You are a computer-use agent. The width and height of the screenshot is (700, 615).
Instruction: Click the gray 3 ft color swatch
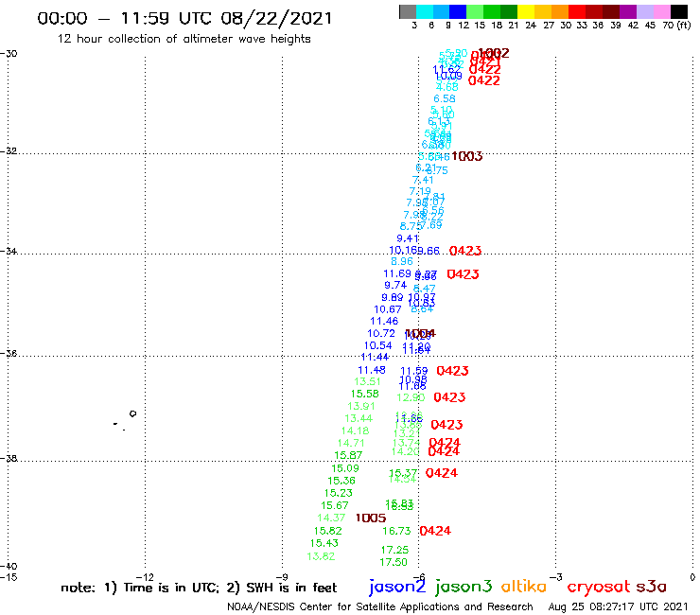coord(408,11)
